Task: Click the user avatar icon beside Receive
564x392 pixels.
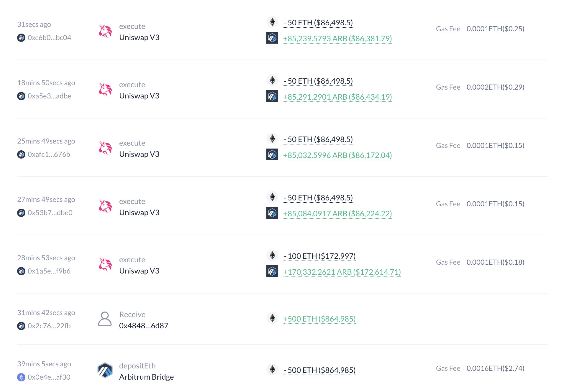Action: (x=105, y=319)
